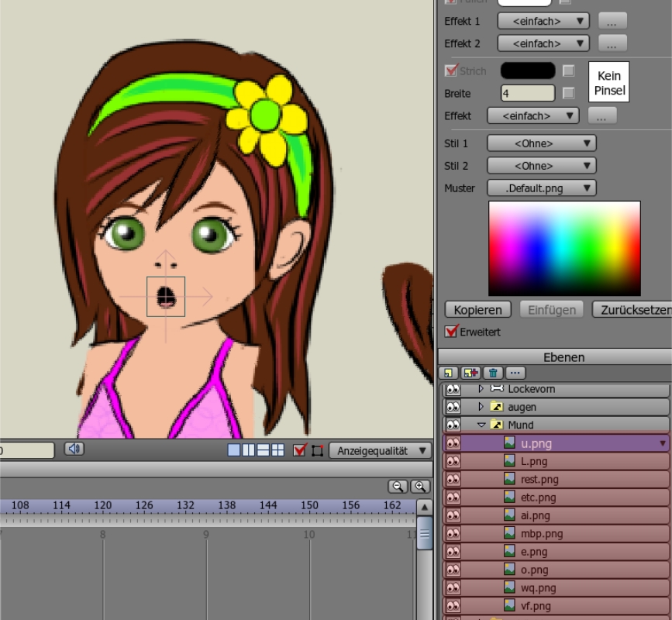Toggle the red checkmark left of Anzeigequalität
The image size is (672, 620).
point(300,450)
